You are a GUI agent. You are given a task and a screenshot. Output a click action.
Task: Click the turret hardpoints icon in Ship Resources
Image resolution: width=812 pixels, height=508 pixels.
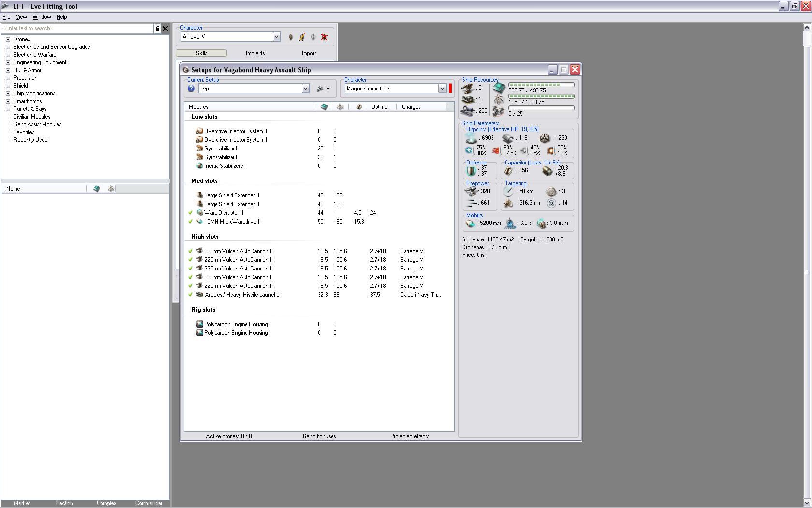pos(468,88)
